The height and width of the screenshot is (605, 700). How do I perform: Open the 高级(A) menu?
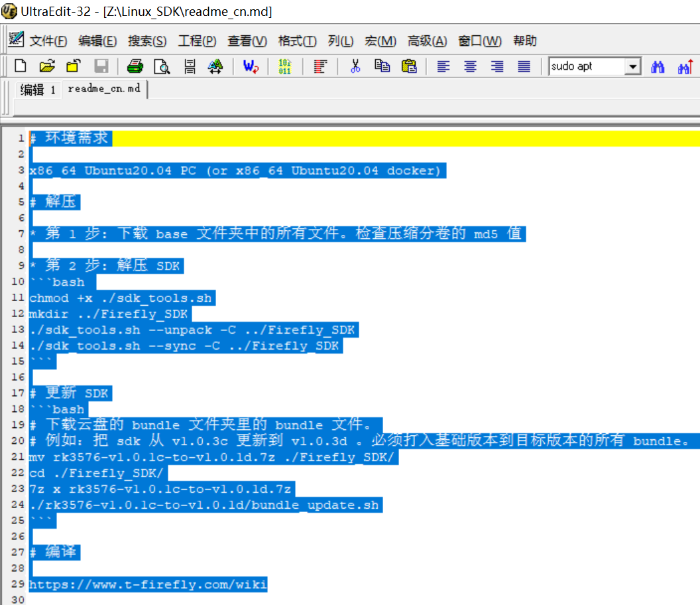click(x=428, y=41)
